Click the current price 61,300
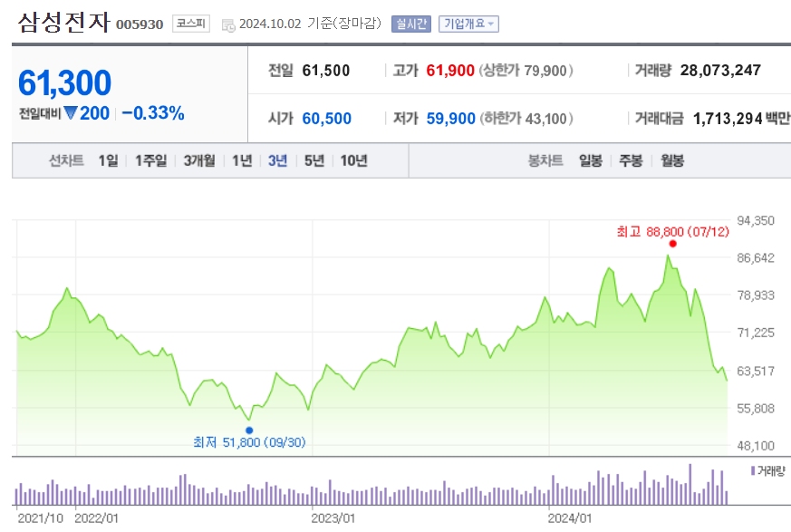 64,82
